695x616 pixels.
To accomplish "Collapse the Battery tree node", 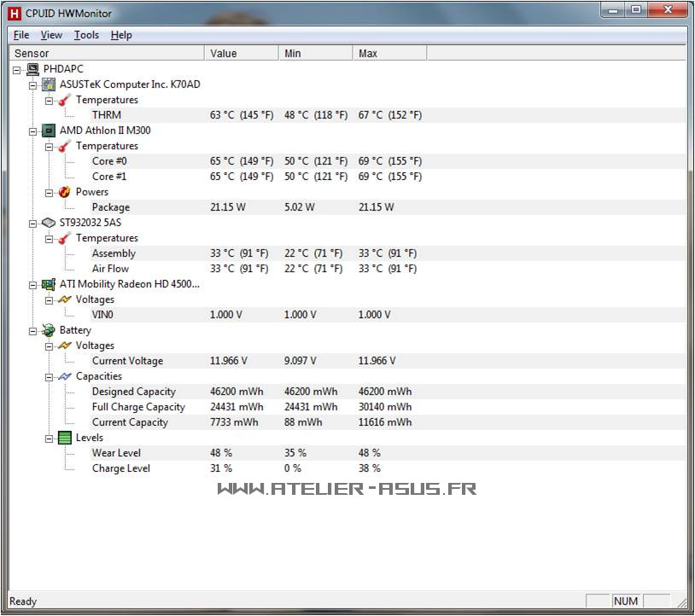I will [33, 330].
